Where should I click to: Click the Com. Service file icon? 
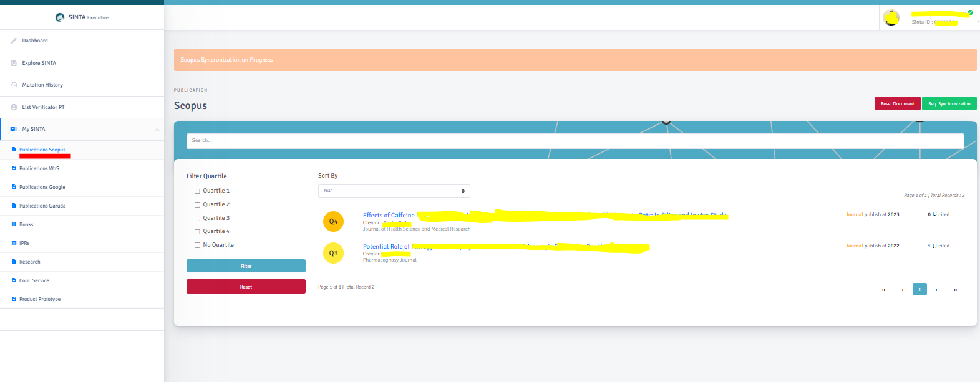coord(14,280)
